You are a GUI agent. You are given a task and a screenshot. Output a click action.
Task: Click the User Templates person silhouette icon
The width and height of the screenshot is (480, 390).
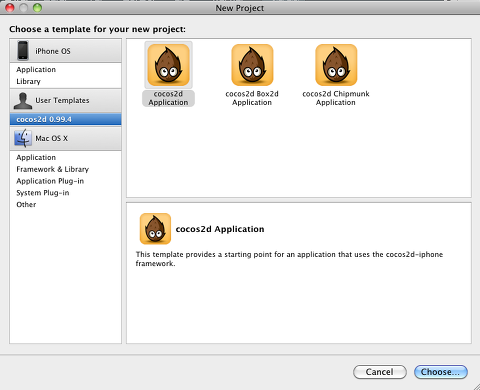coord(23,101)
